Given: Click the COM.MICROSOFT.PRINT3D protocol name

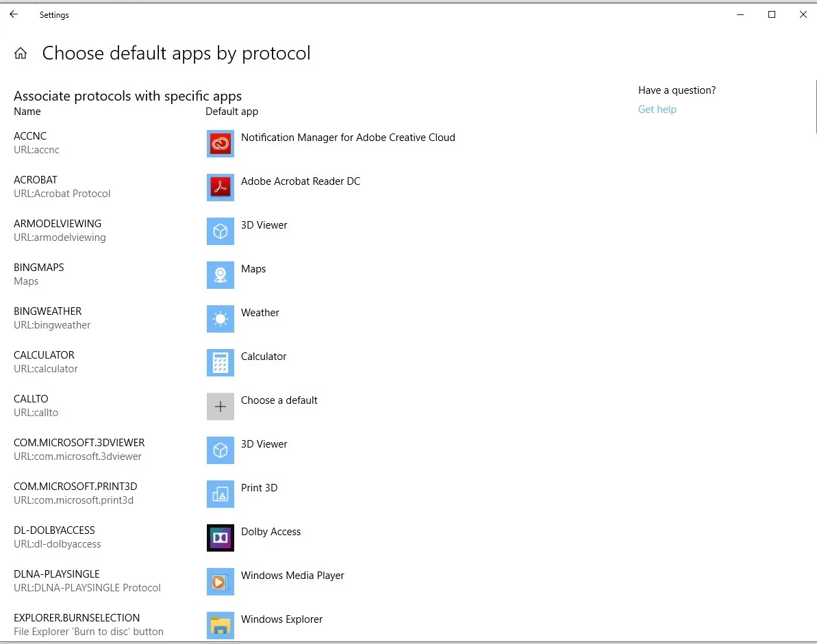Looking at the screenshot, I should coord(75,486).
